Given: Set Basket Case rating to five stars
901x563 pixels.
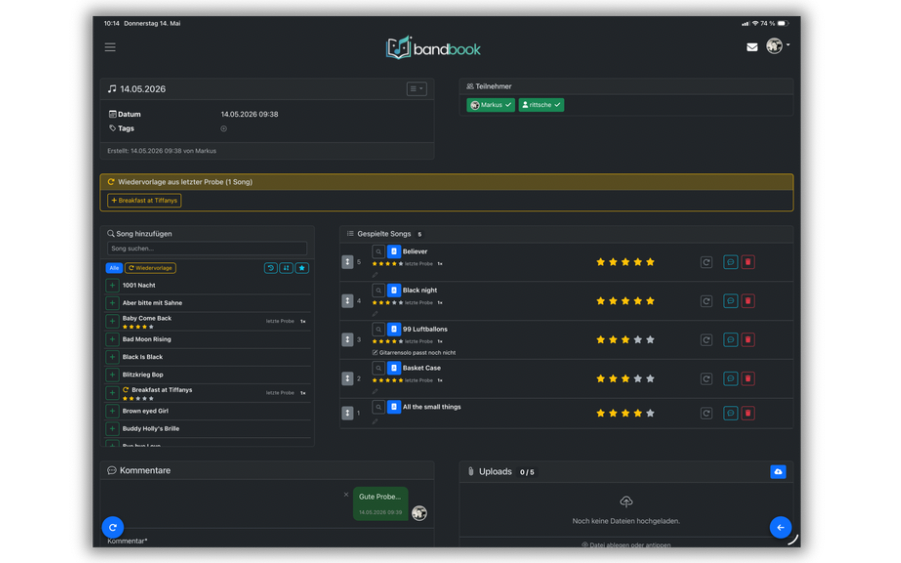Looking at the screenshot, I should click(x=650, y=379).
